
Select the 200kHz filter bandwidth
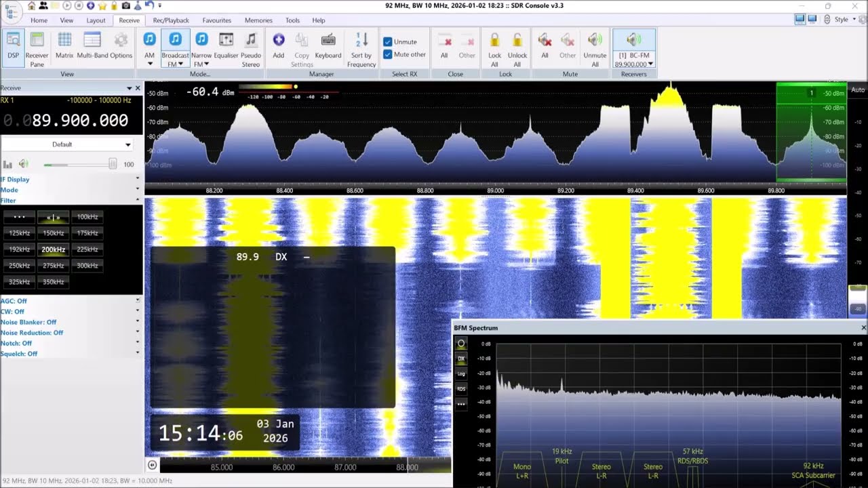54,249
